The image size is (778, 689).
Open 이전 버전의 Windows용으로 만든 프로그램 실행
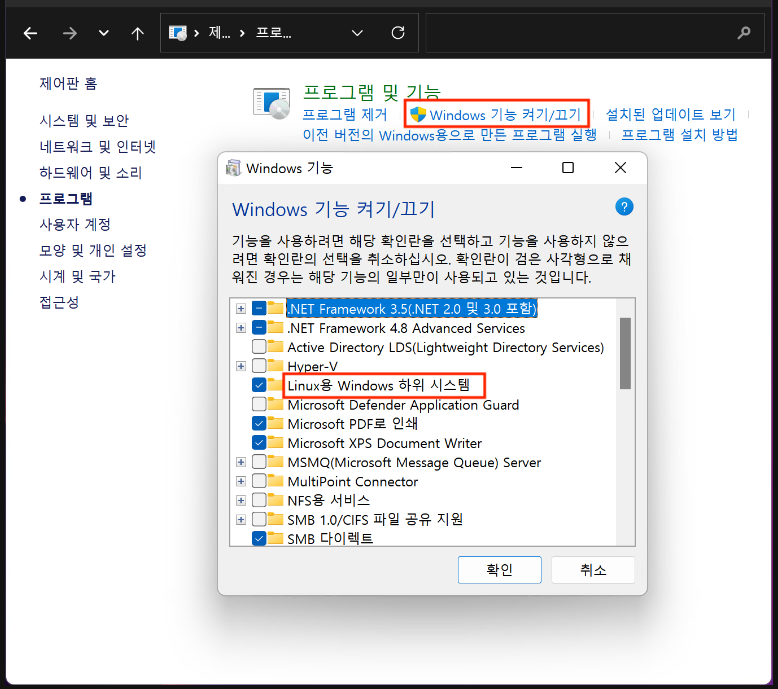coord(450,135)
